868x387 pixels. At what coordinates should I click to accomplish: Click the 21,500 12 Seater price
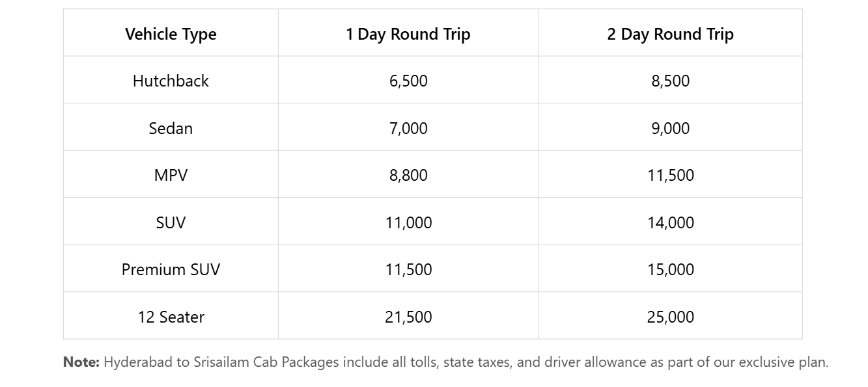(x=408, y=317)
